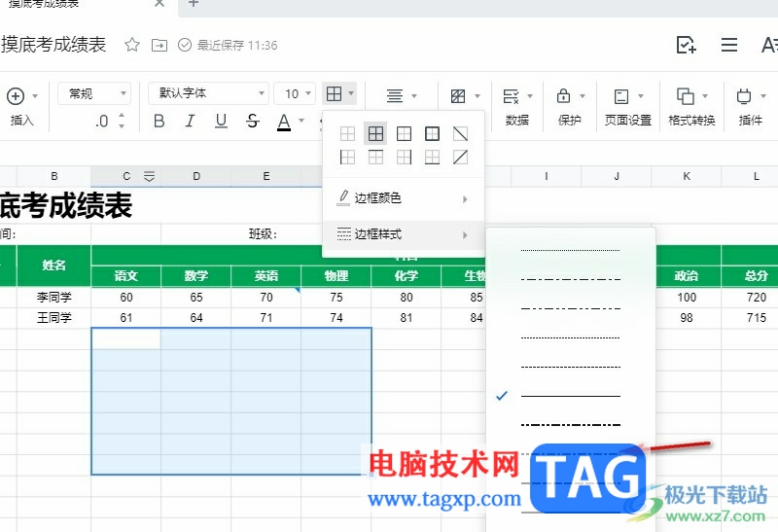This screenshot has height=532, width=778.
Task: Choose the checked solid line style
Action: 571,396
